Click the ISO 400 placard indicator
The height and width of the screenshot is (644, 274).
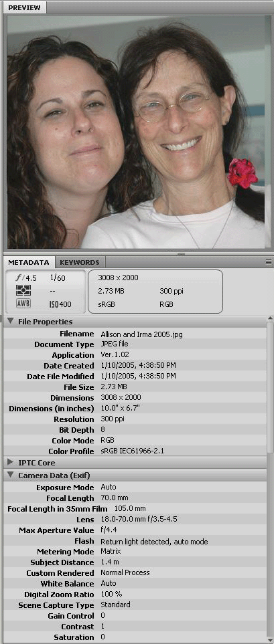tap(60, 305)
